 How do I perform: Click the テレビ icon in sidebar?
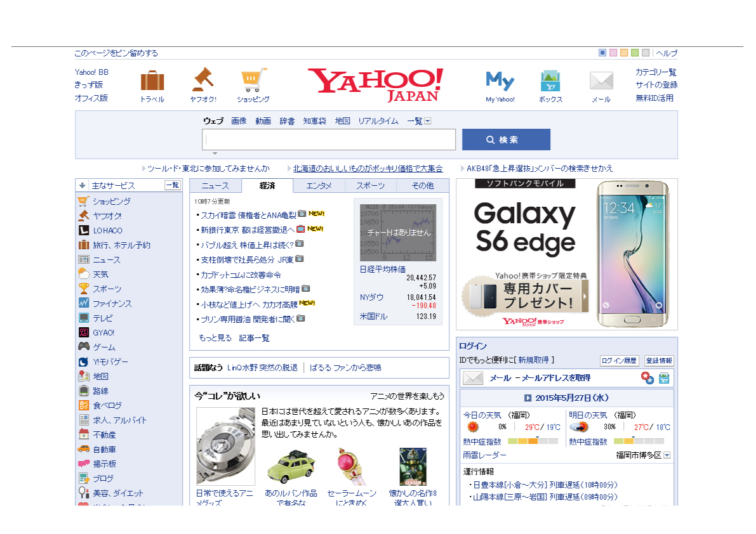[84, 318]
